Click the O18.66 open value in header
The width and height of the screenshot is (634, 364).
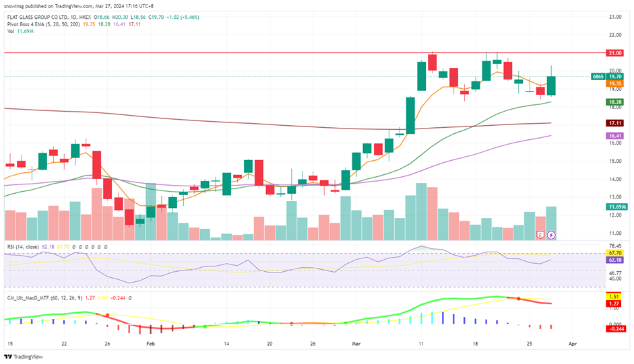102,17
